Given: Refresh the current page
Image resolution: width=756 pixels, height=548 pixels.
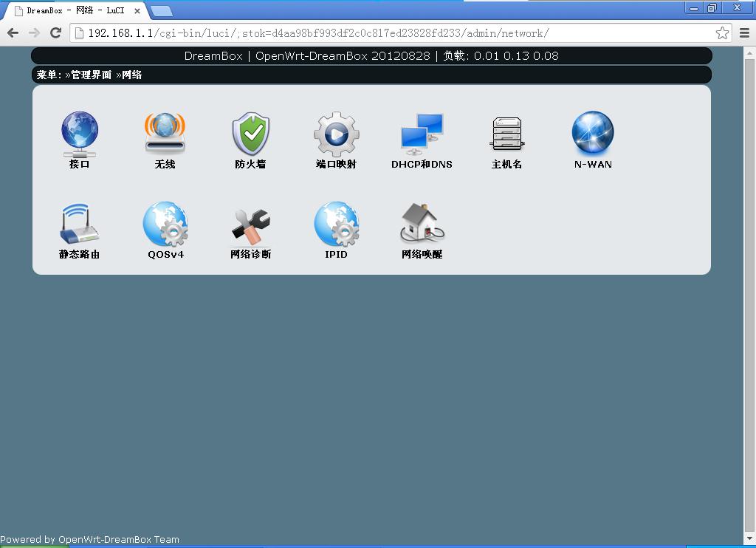Looking at the screenshot, I should point(56,32).
